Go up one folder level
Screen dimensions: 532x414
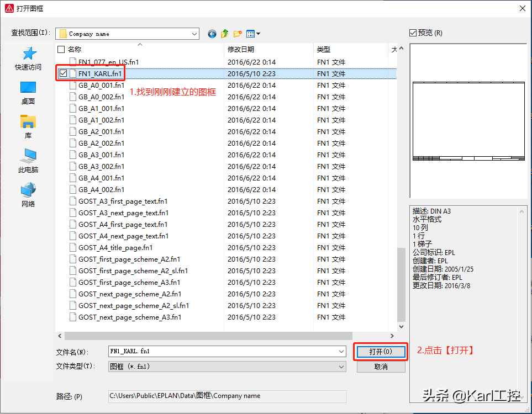(225, 34)
